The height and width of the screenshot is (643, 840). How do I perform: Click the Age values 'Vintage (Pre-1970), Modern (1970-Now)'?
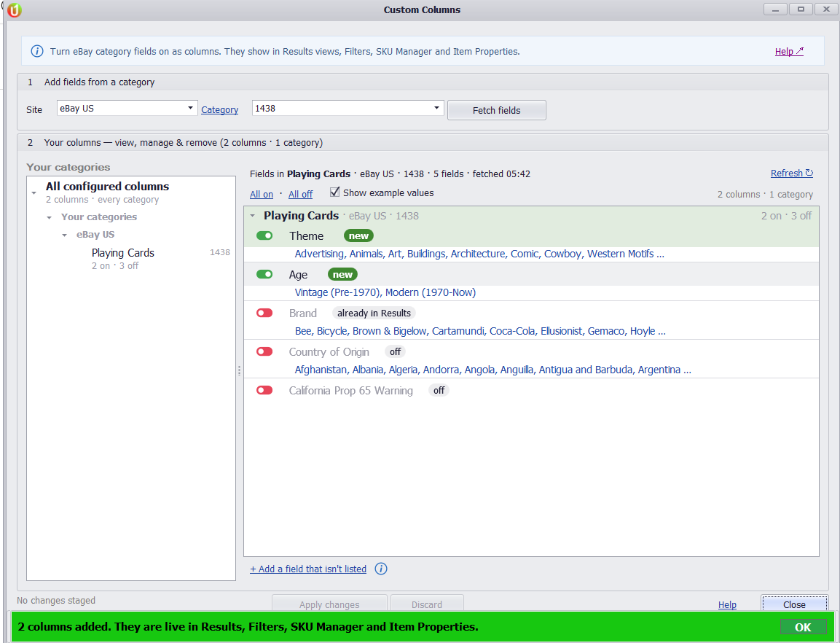click(x=385, y=292)
